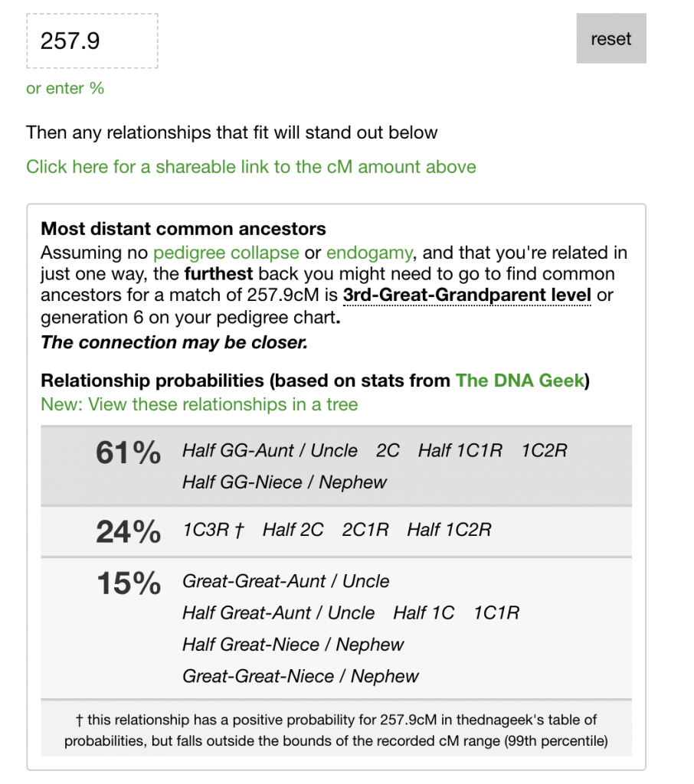Visit The DNA Geek link
Screen dimensions: 694x784
tap(520, 381)
